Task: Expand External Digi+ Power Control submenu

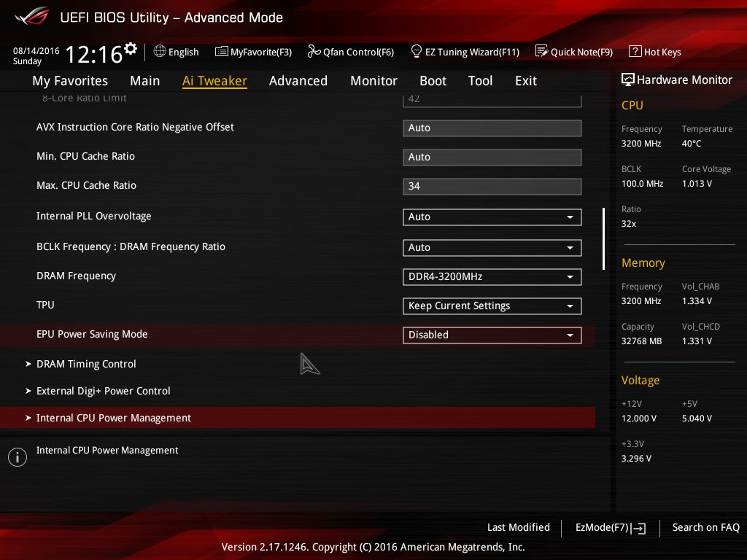Action: [98, 391]
